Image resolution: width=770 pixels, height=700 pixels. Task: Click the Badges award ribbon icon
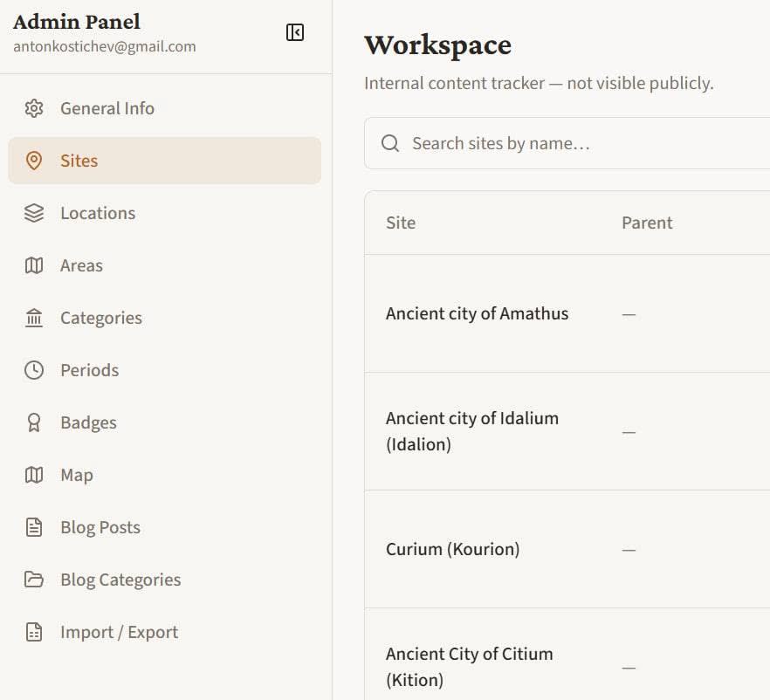34,422
